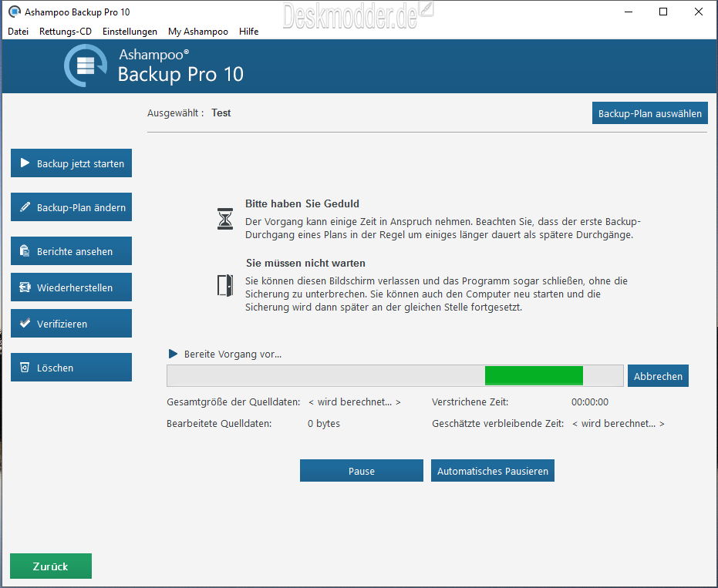Click the Löschen button

point(72,367)
